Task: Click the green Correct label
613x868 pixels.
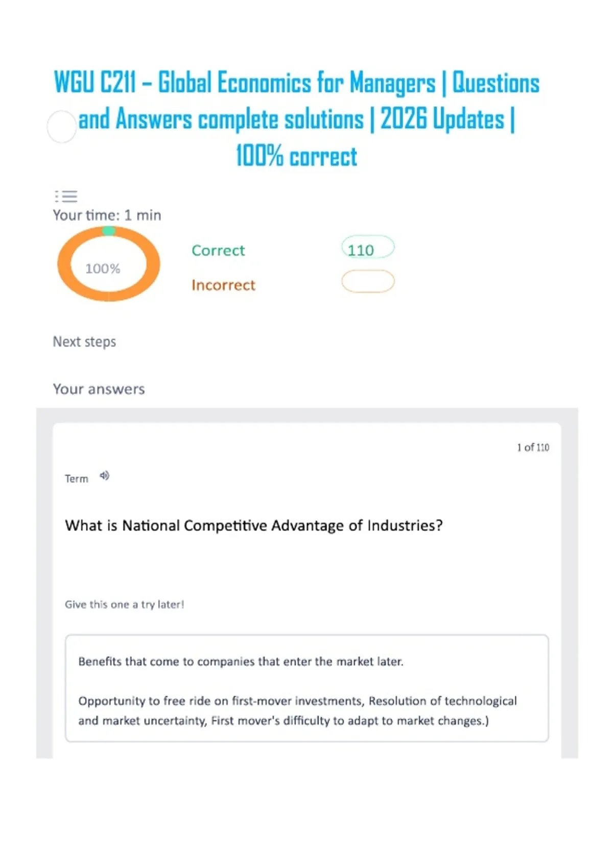Action: tap(218, 251)
